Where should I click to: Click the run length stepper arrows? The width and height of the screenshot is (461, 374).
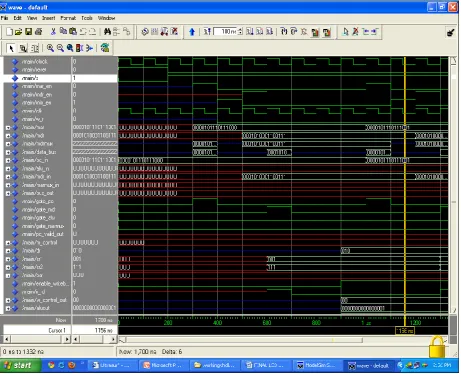240,32
